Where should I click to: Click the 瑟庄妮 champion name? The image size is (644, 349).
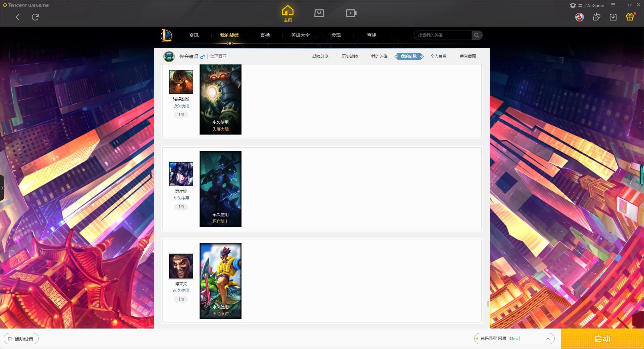pos(181,192)
